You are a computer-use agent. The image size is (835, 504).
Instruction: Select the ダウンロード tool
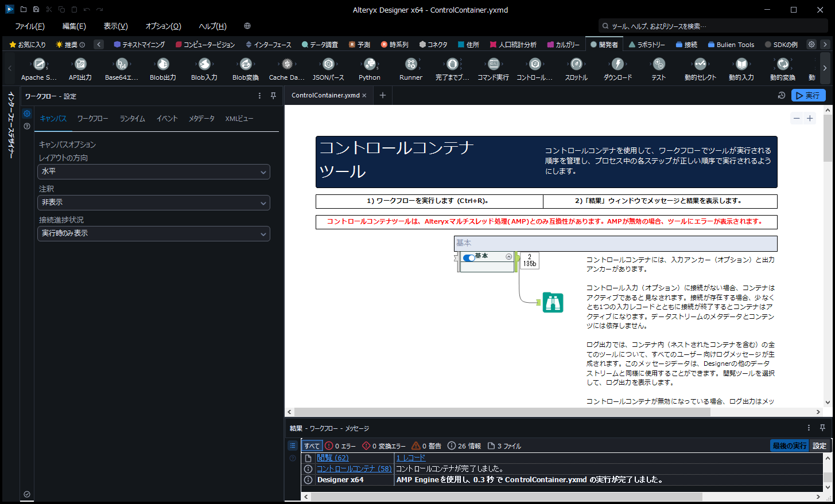617,68
